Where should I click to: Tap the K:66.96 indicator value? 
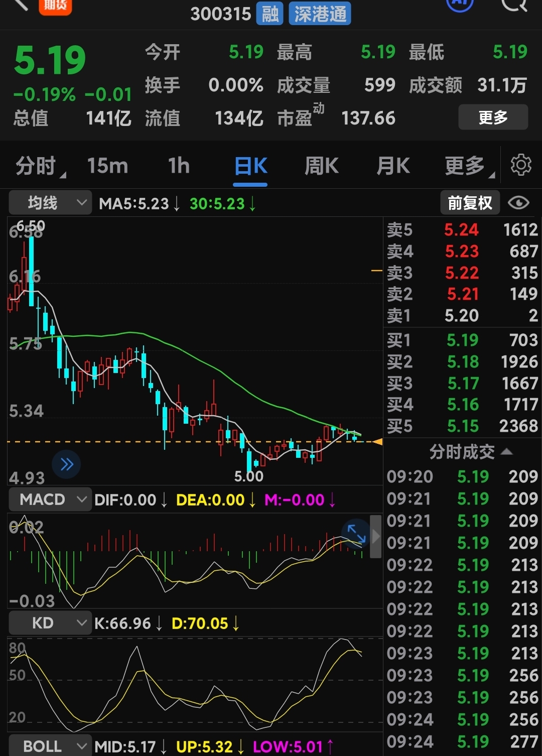[127, 623]
